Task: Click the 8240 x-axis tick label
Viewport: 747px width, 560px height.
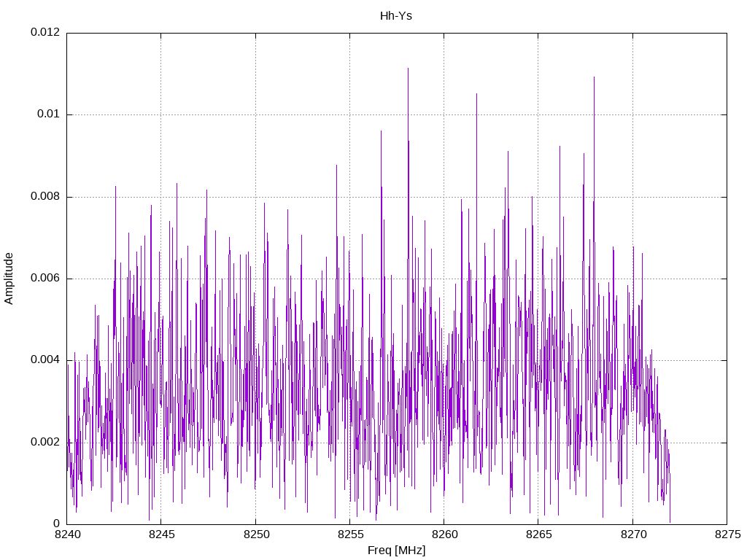Action: pyautogui.click(x=67, y=534)
